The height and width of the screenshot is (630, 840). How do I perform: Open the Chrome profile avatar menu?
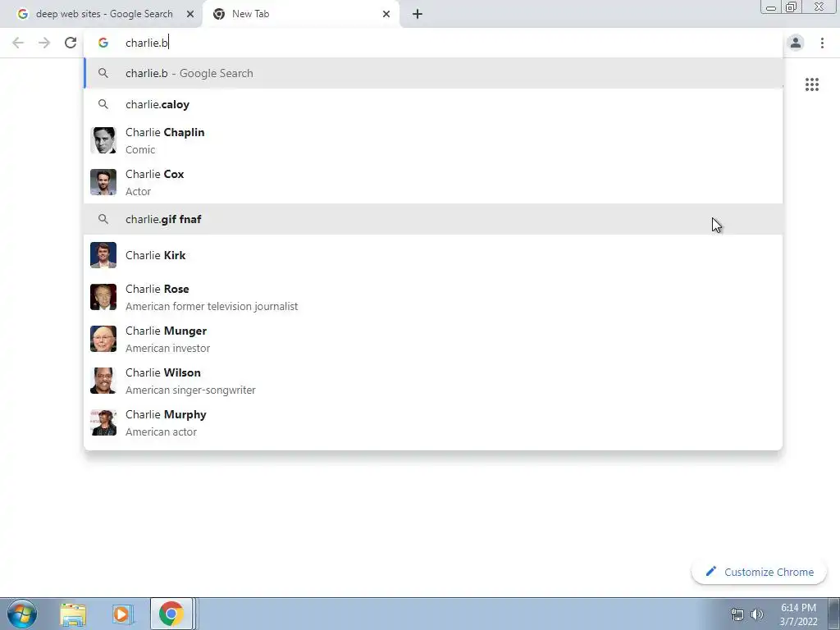pyautogui.click(x=796, y=43)
